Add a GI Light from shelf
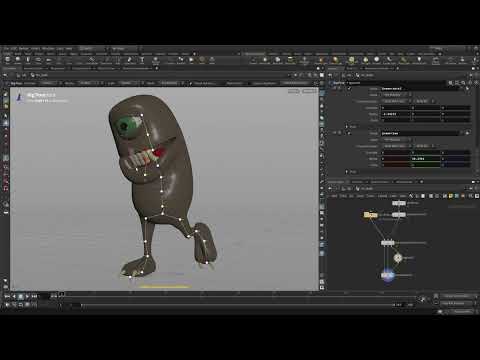The image size is (480, 360). tap(377, 60)
